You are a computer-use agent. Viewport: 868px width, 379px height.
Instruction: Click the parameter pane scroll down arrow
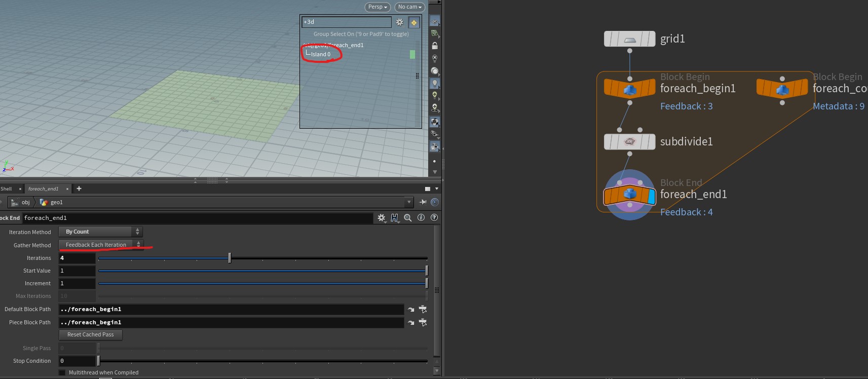click(x=437, y=371)
